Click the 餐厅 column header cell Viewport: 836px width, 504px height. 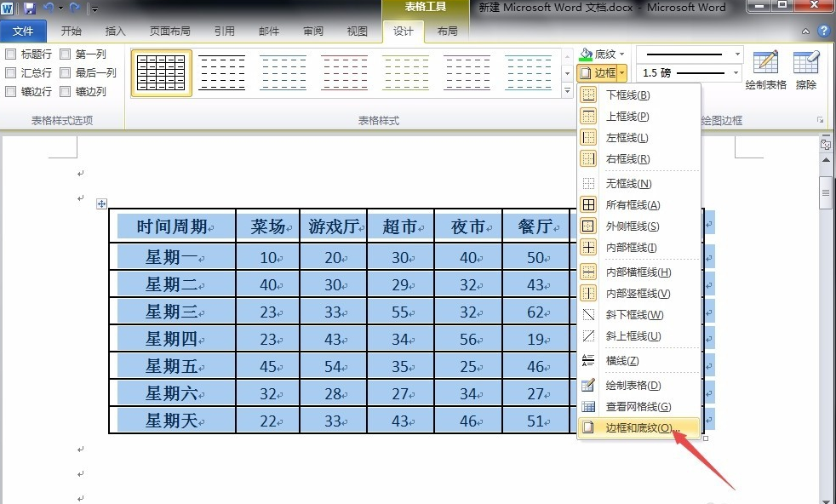tap(535, 226)
